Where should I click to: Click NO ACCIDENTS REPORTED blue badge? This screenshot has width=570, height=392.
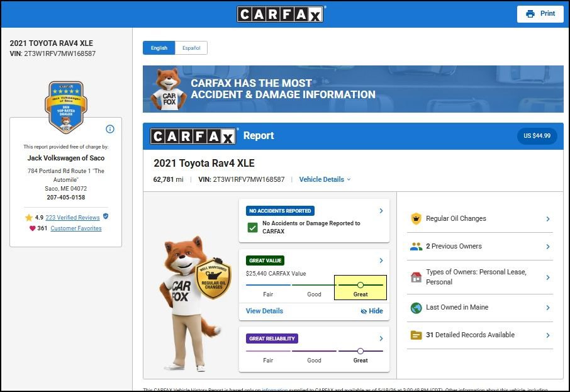click(280, 211)
